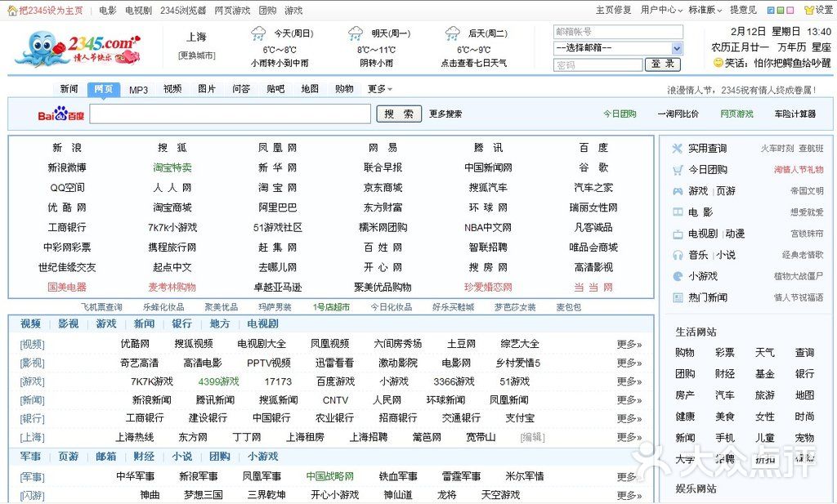
Task: Click the TV icon beside 电视剧
Action: (678, 234)
